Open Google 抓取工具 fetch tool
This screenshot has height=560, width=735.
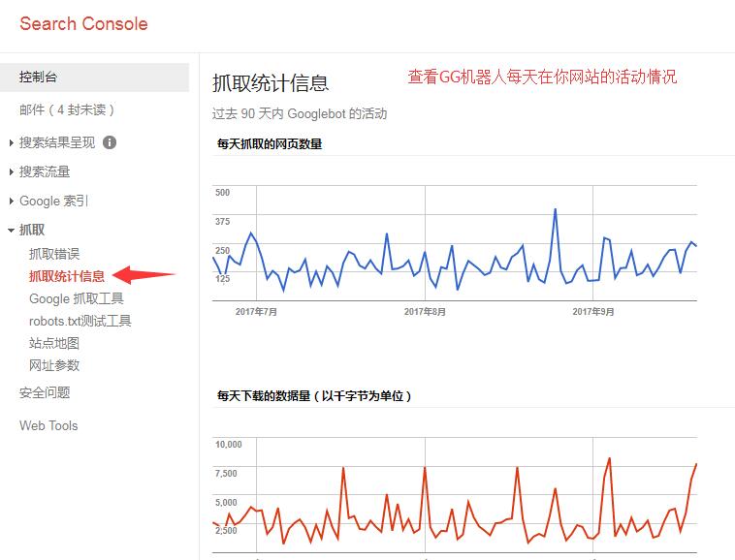pyautogui.click(x=77, y=298)
